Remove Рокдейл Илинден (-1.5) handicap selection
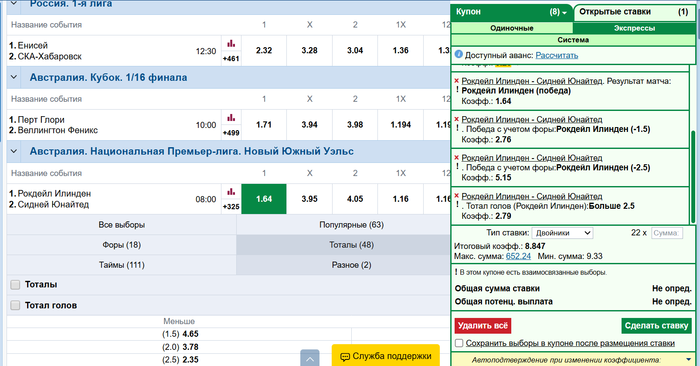This screenshot has height=366, width=700. pos(457,119)
